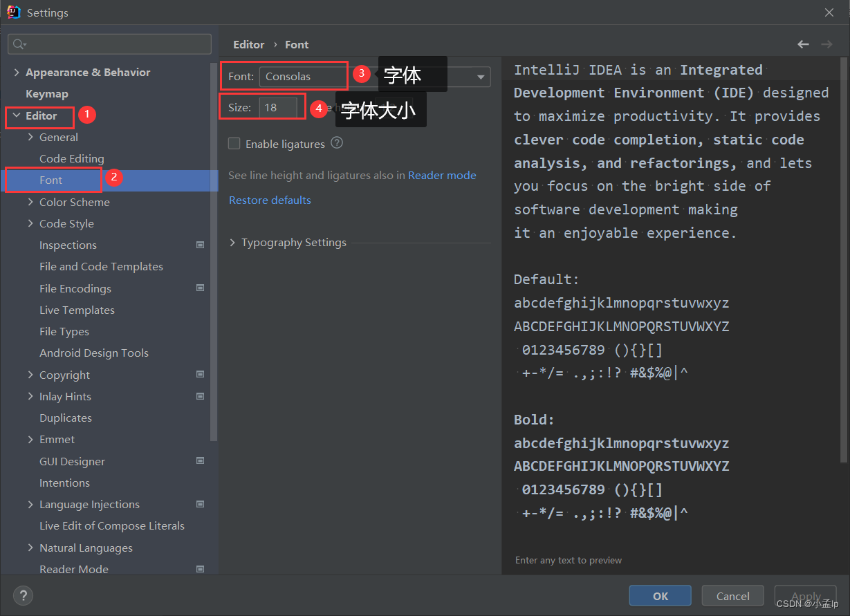Screen dimensions: 850x616
Task: Expand the Code Style node
Action: coord(30,223)
